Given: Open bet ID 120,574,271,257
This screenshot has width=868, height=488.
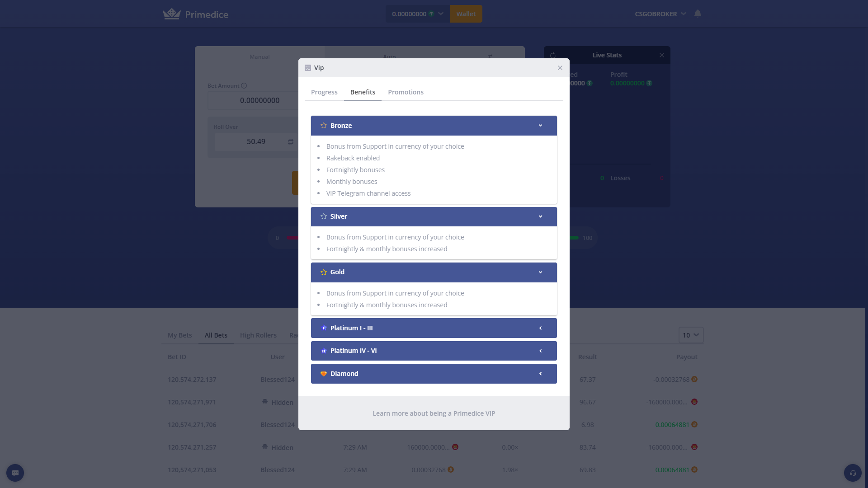Looking at the screenshot, I should [192, 447].
